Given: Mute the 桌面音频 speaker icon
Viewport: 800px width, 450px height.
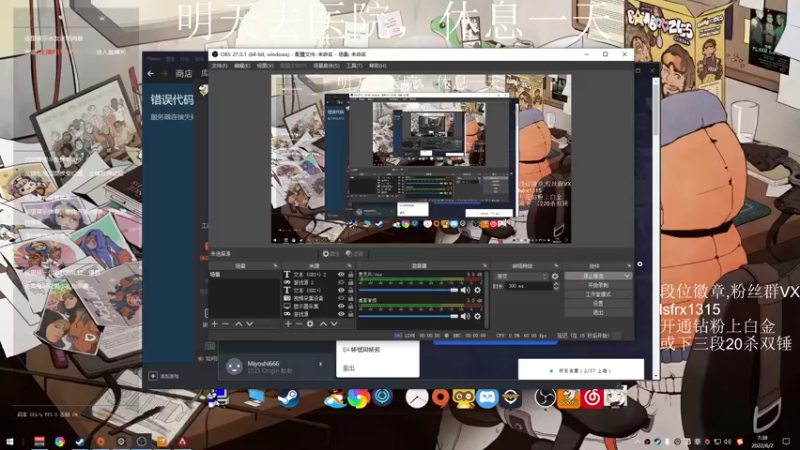Looking at the screenshot, I should 465,316.
